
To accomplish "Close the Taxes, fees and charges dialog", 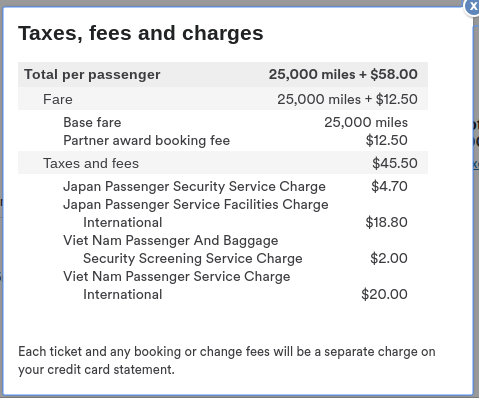I will (x=473, y=7).
